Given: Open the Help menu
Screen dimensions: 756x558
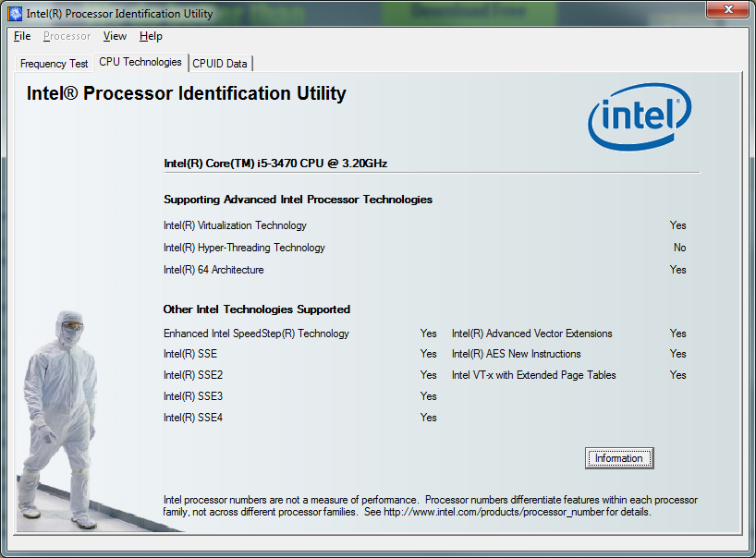Looking at the screenshot, I should coord(151,36).
